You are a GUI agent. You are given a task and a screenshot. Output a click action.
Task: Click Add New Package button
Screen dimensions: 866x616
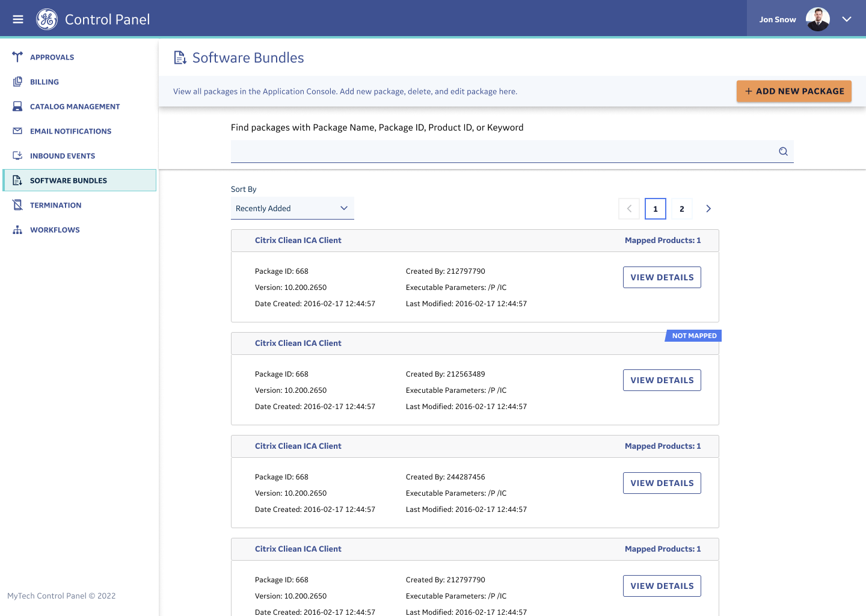tap(794, 91)
